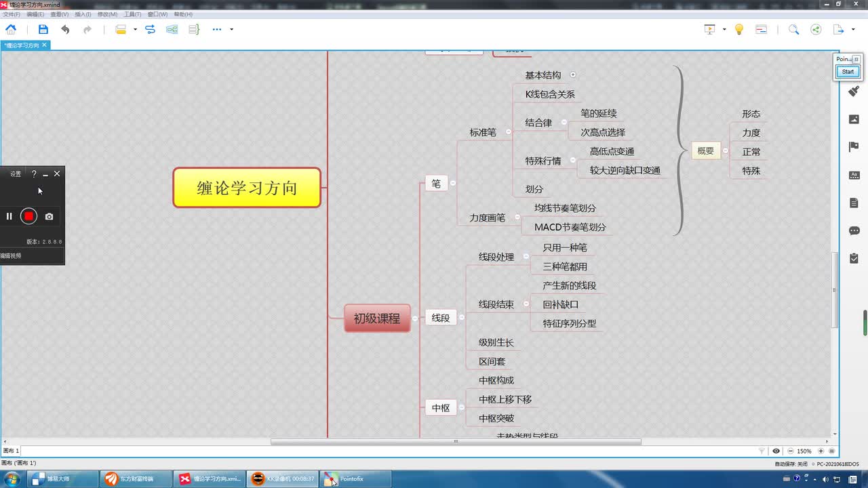Open the task info clipboard panel

pos(854,258)
